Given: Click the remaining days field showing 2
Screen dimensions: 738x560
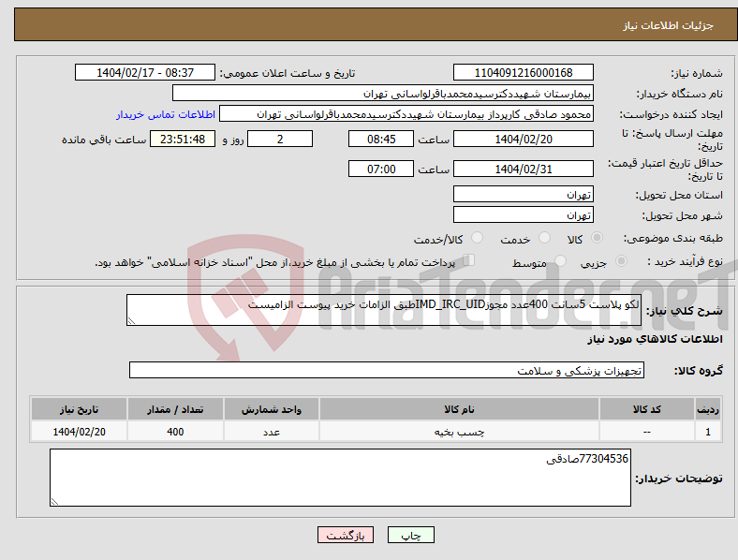Looking at the screenshot, I should [x=280, y=140].
